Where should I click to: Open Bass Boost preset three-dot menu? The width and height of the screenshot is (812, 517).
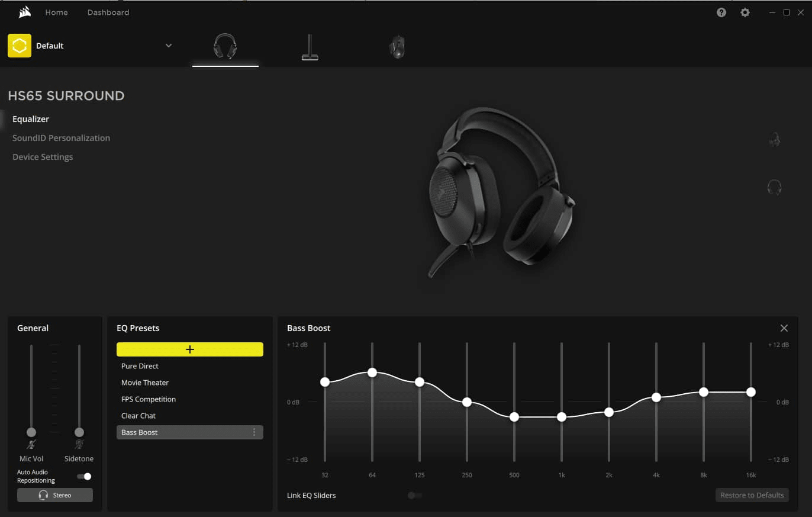pos(254,432)
